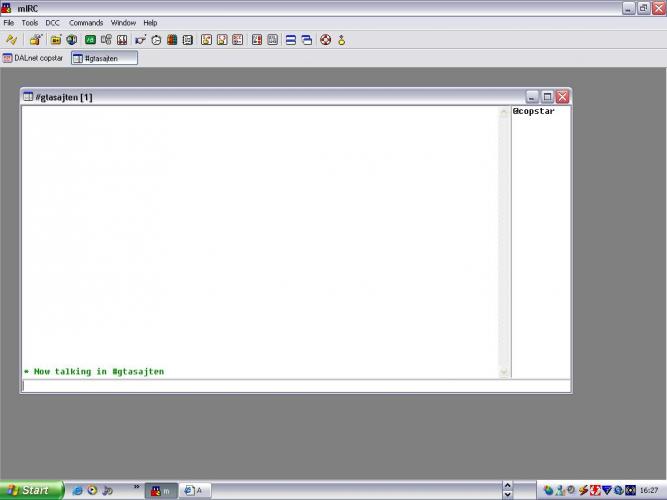Cascade windows using the toolbar icon
The height and width of the screenshot is (500, 667).
(306, 40)
